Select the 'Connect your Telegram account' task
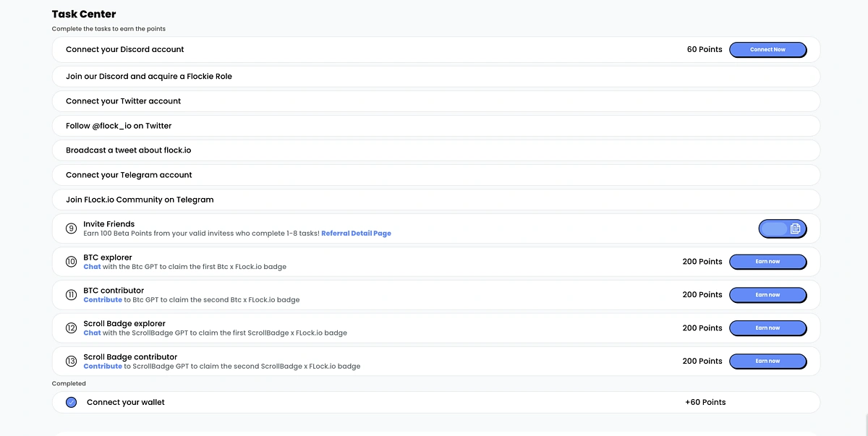868x436 pixels. point(129,175)
